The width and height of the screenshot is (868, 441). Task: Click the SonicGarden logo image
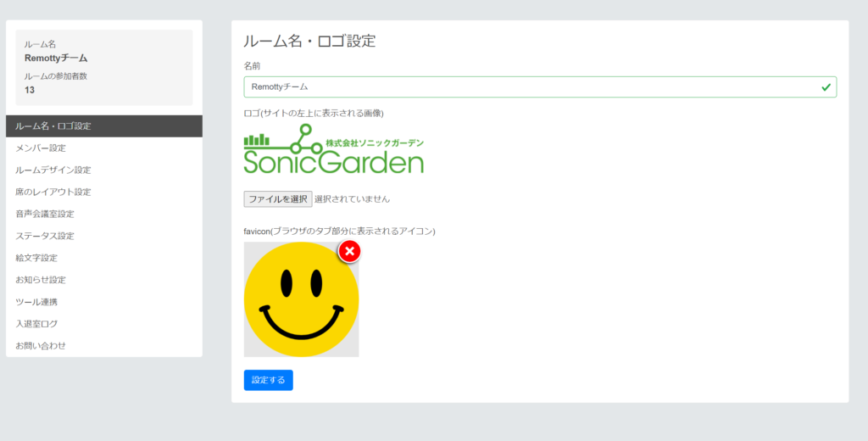334,148
